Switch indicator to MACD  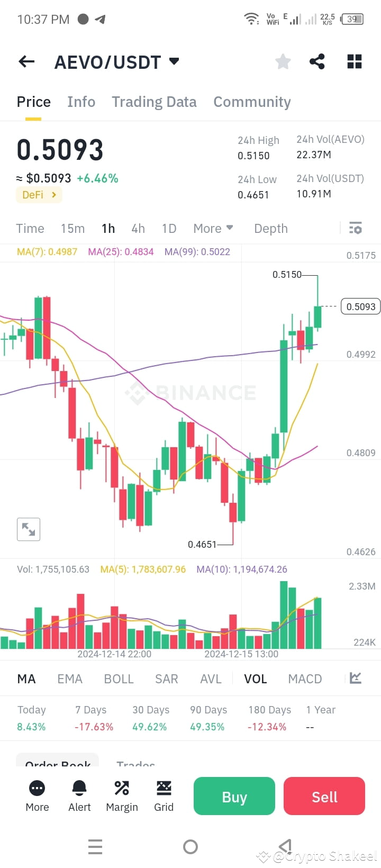pyautogui.click(x=305, y=678)
